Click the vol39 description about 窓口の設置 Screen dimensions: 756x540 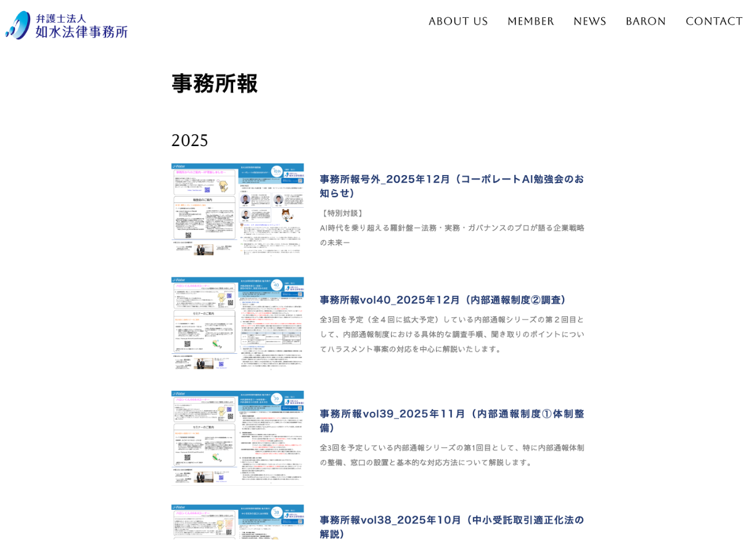click(x=451, y=455)
